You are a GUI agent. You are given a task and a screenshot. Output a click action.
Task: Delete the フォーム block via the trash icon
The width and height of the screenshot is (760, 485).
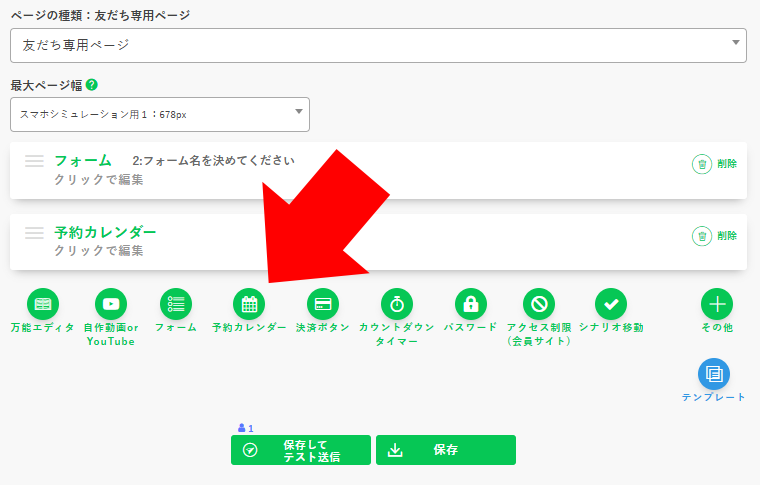coord(701,164)
